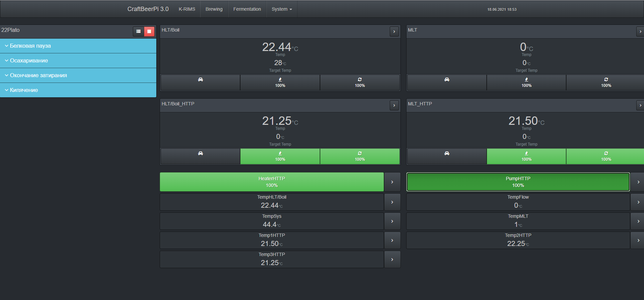Image resolution: width=644 pixels, height=300 pixels.
Task: Toggle auto mode car icon in HLT/Boil kettle
Action: [201, 83]
